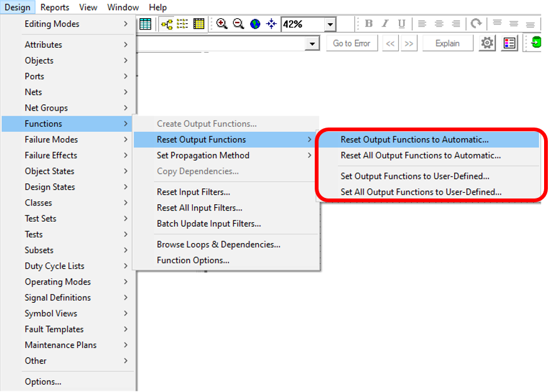This screenshot has height=392, width=551.
Task: Click the next error >> button
Action: point(408,43)
